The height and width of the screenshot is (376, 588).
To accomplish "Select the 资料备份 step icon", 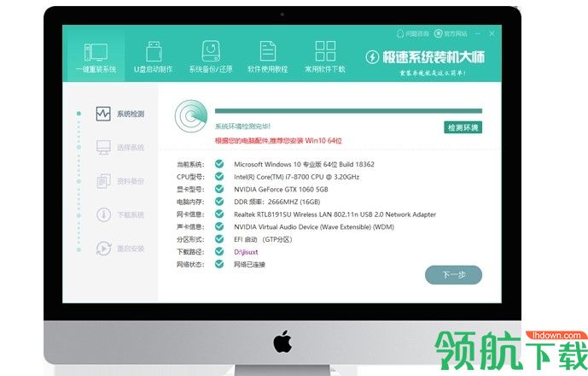I will (x=103, y=181).
